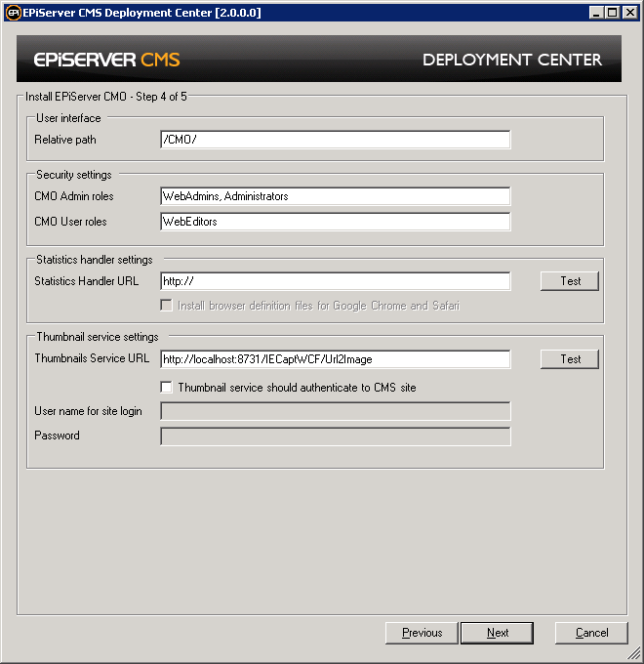Click the 'Install EPiServer CMO - Step 4 of 5' heading
The image size is (644, 664).
coord(105,97)
